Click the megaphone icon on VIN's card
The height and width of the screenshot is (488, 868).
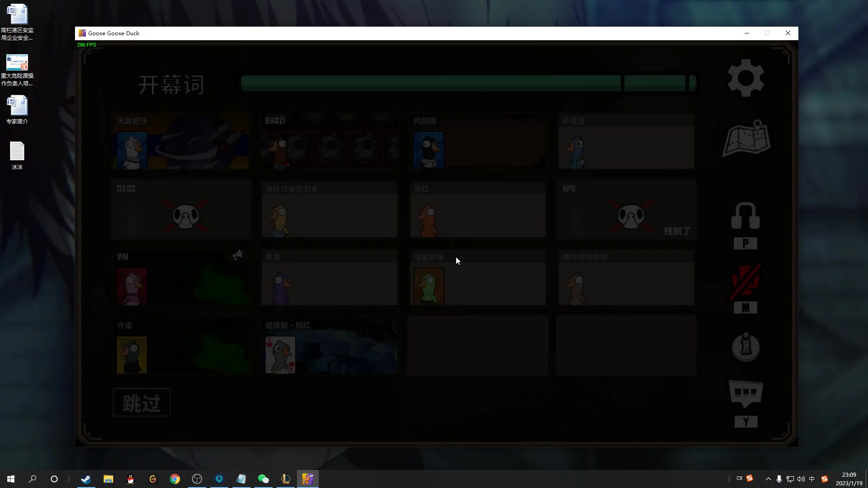(x=238, y=255)
